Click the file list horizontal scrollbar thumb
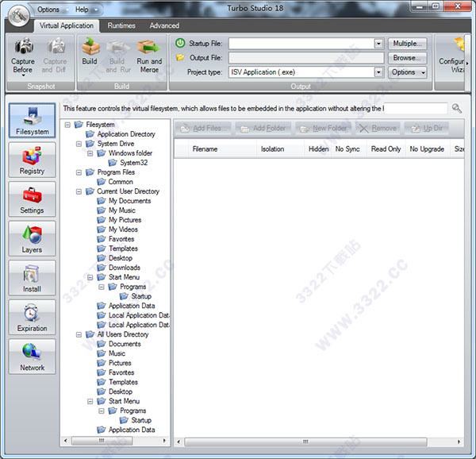This screenshot has width=476, height=459. (x=305, y=442)
